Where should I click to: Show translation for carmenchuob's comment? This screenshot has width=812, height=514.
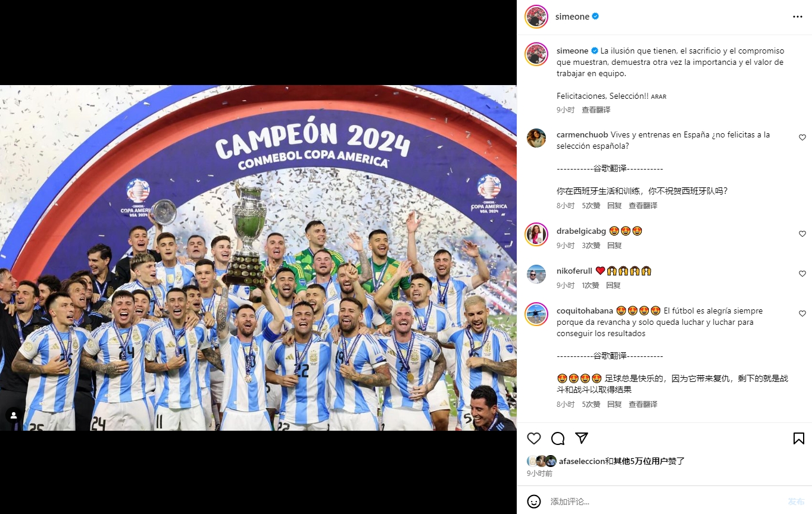pyautogui.click(x=643, y=205)
